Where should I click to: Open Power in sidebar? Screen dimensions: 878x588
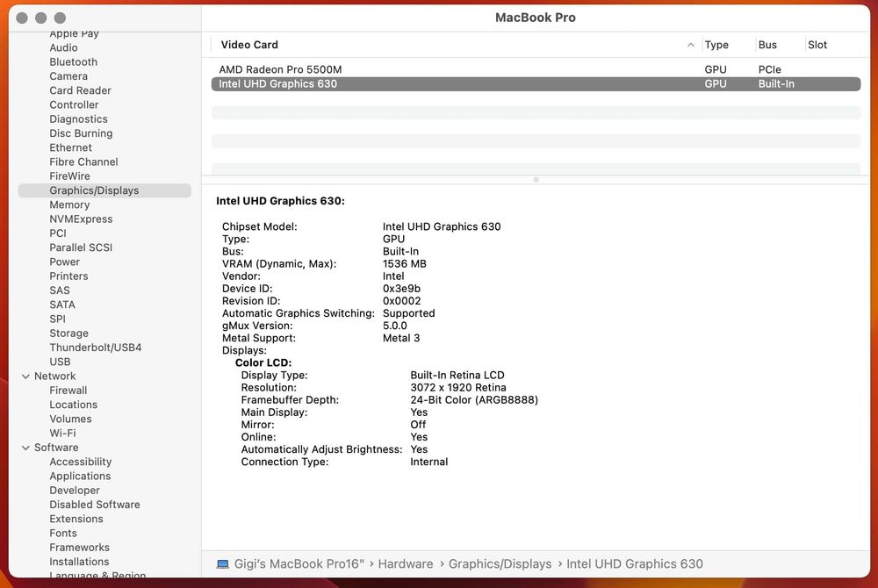coord(64,262)
